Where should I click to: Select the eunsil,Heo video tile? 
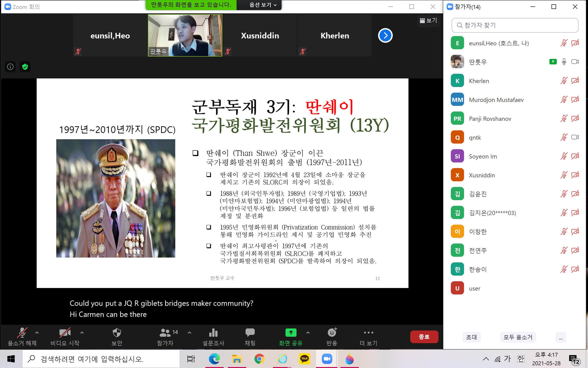point(110,35)
